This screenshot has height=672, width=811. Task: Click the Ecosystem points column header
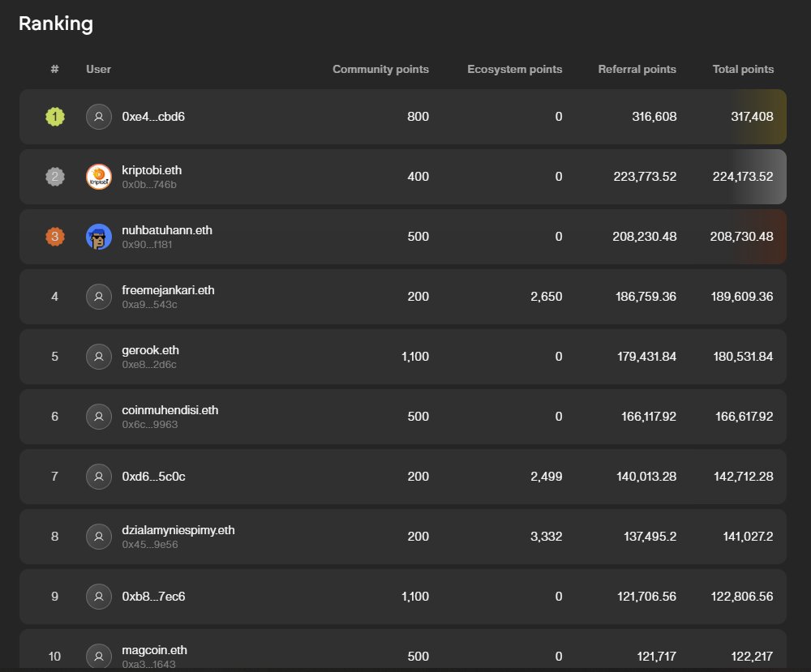coord(514,69)
